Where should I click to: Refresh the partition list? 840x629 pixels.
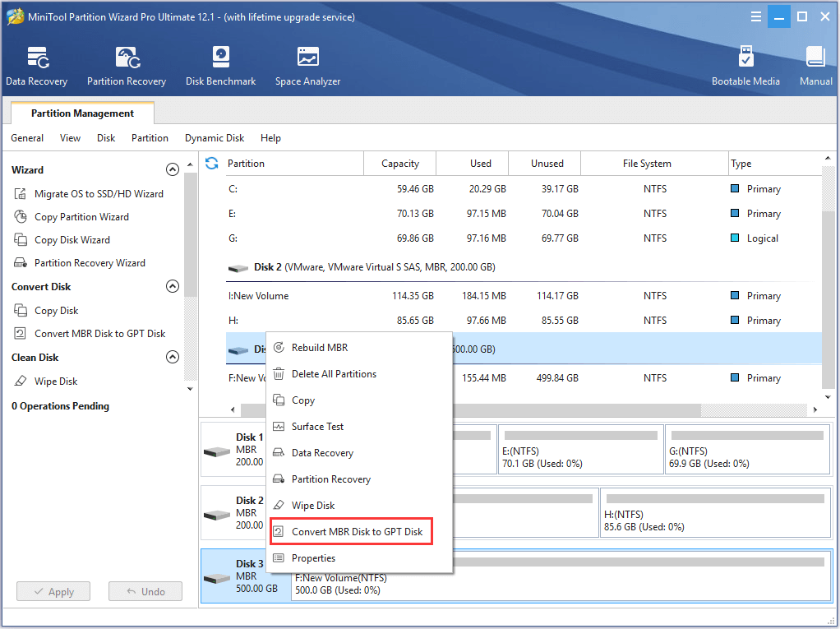(212, 163)
